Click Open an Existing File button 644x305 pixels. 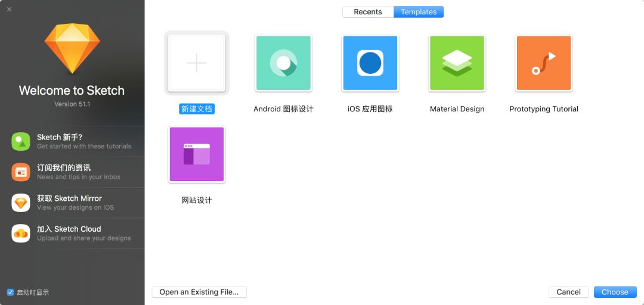[x=199, y=292]
